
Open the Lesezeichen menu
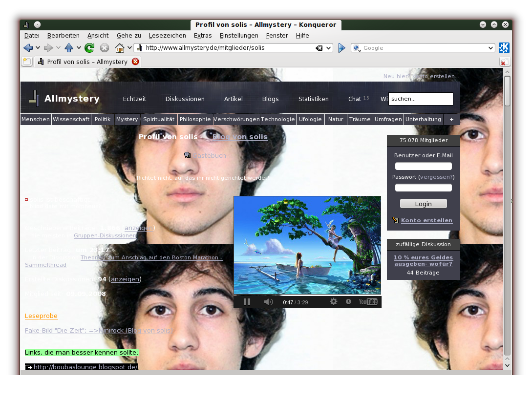click(x=167, y=35)
